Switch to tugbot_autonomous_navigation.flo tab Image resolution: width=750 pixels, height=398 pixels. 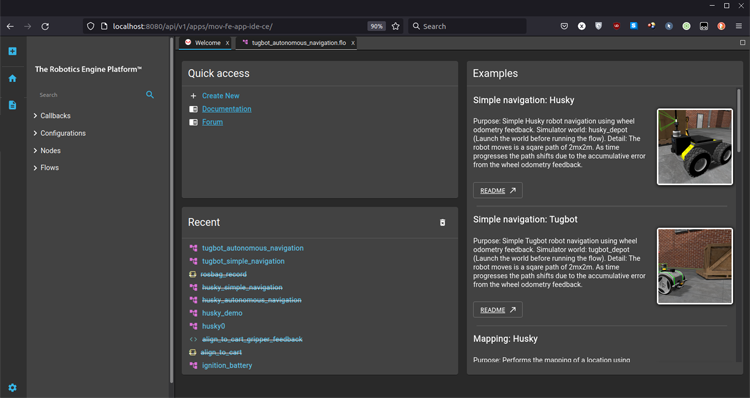pyautogui.click(x=296, y=43)
